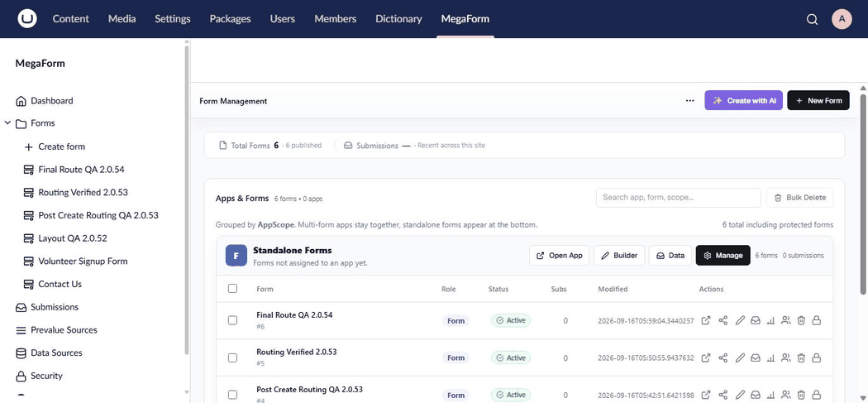The height and width of the screenshot is (403, 868).
Task: Open Form Management three-dot options menu
Action: (689, 101)
